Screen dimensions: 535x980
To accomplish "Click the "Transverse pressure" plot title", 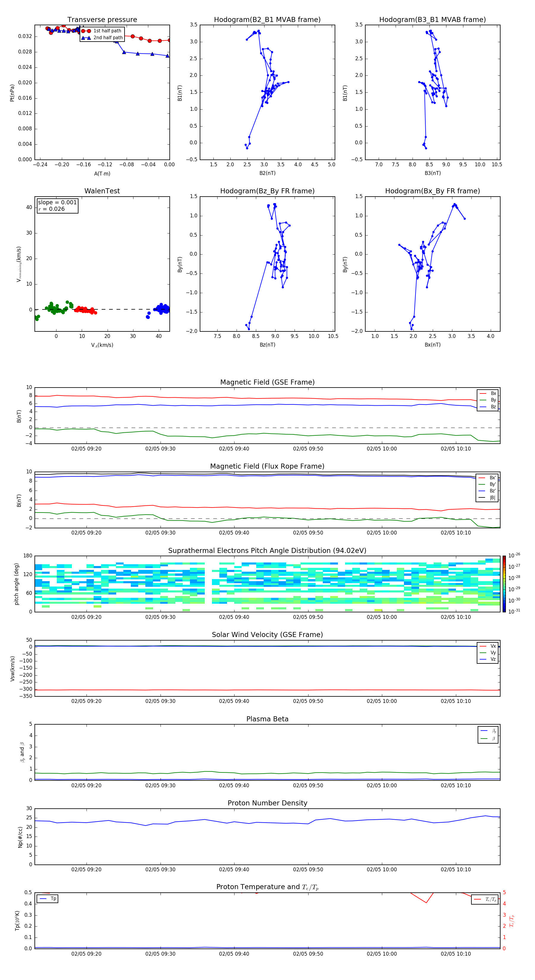I will 102,20.
